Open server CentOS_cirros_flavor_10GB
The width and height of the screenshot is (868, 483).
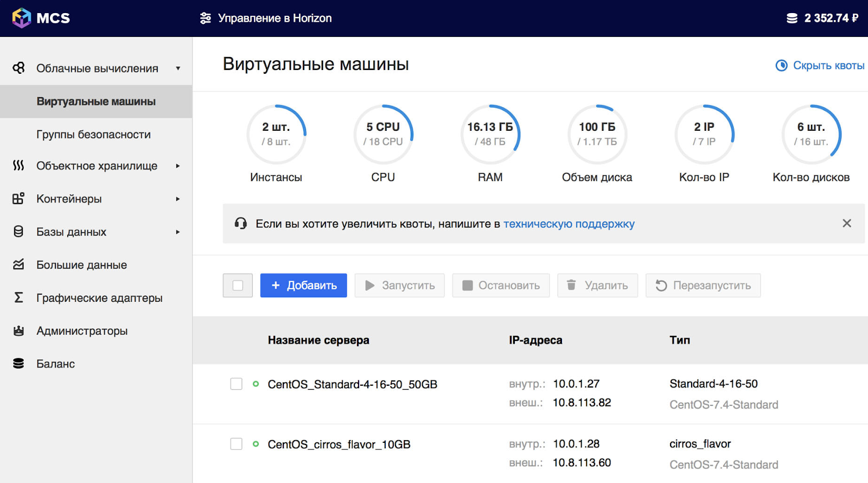[339, 444]
